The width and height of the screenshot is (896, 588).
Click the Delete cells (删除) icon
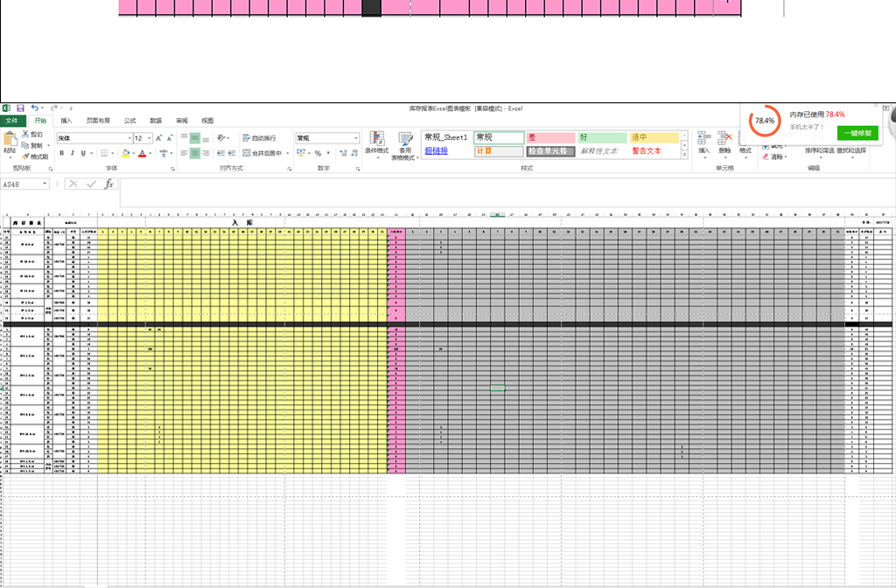coord(725,143)
